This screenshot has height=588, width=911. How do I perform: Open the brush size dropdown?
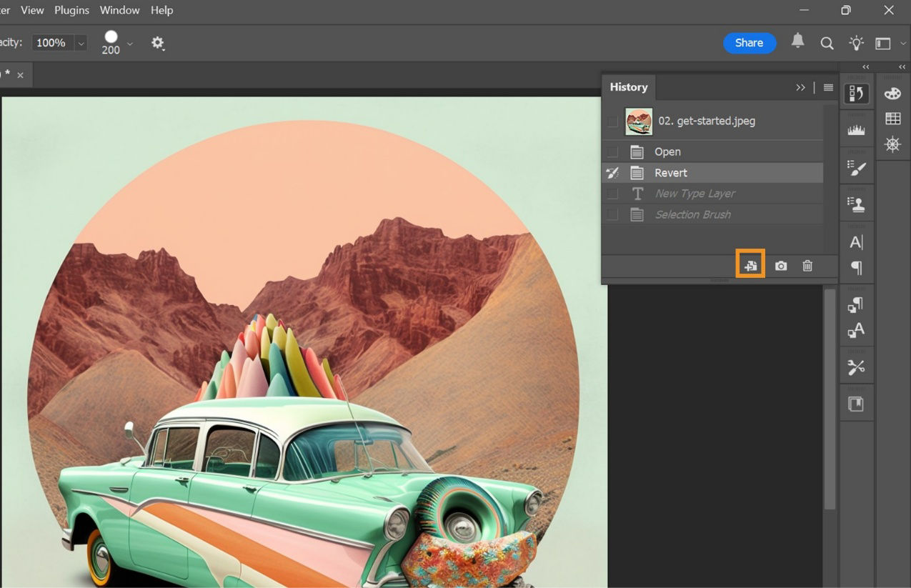[128, 43]
